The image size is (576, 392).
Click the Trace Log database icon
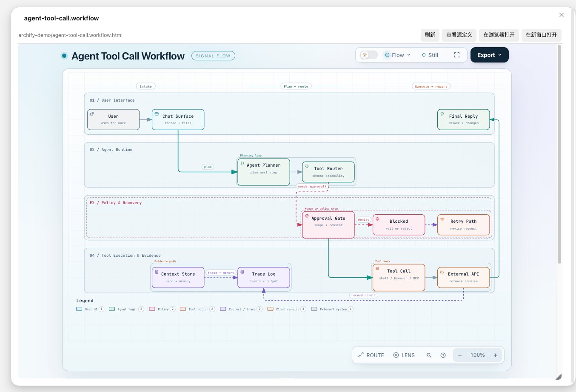tap(242, 272)
